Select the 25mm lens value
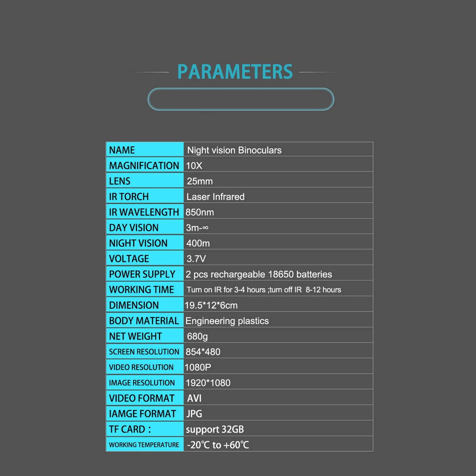This screenshot has width=476, height=476. pos(200,181)
